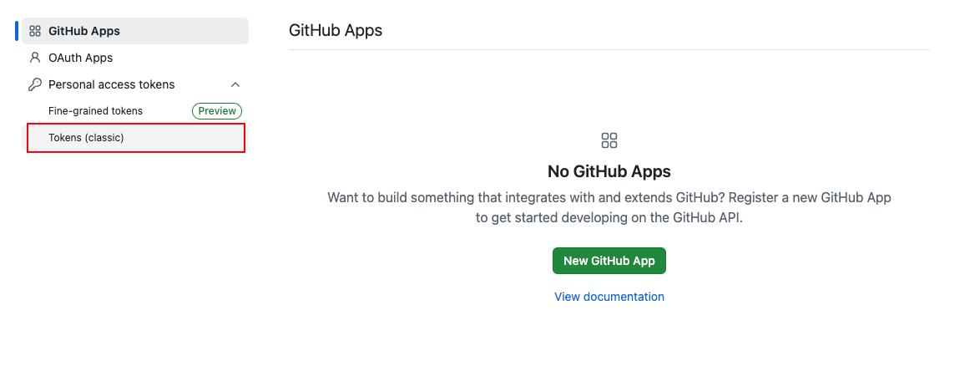Viewport: 980px width, 366px height.
Task: Click the divider line under the page heading
Action: (x=609, y=49)
